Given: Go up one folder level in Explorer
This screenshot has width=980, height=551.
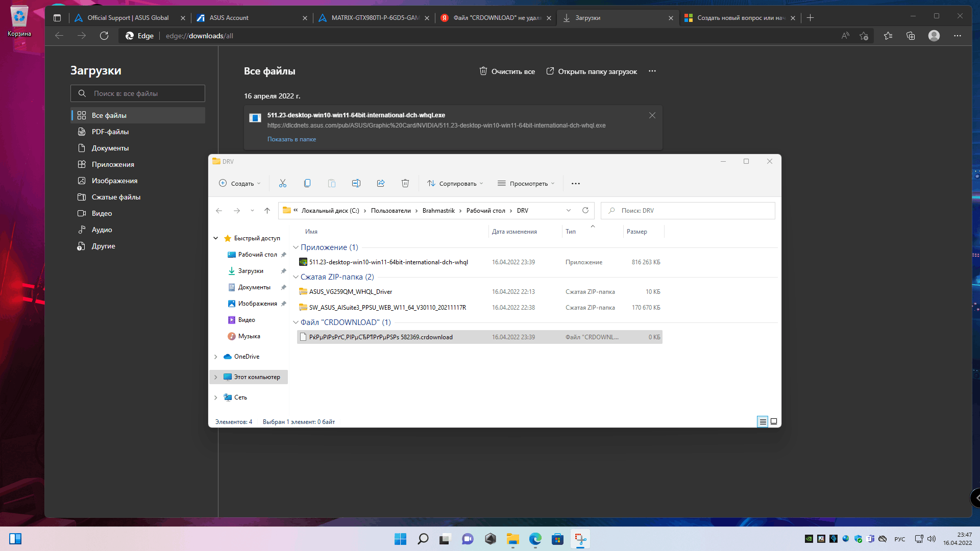Looking at the screenshot, I should click(267, 211).
